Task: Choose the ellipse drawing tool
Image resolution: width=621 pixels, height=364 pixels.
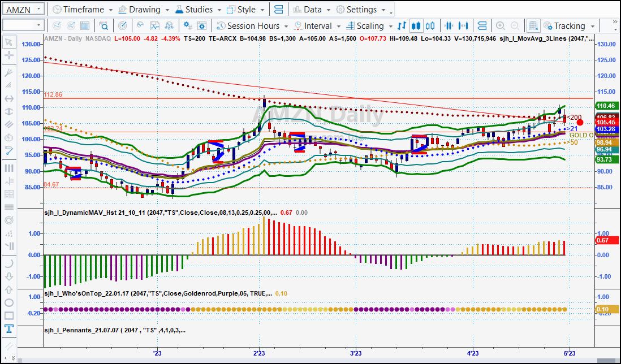Action: tap(8, 303)
